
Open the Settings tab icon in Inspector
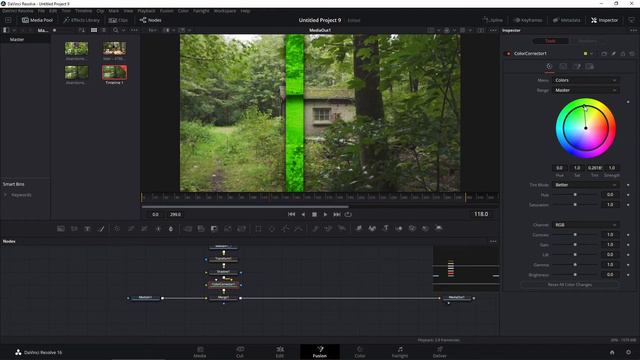tap(589, 67)
